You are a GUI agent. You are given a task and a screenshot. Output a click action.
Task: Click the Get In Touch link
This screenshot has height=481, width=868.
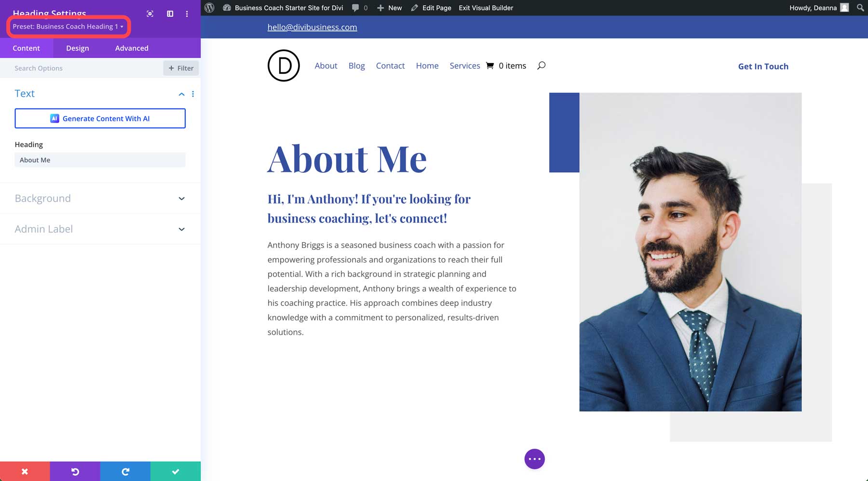763,66
